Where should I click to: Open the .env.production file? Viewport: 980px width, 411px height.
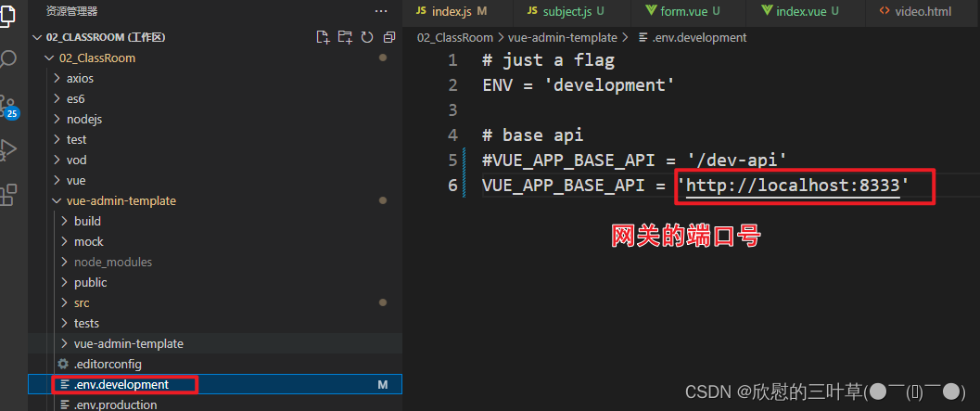(215, 405)
